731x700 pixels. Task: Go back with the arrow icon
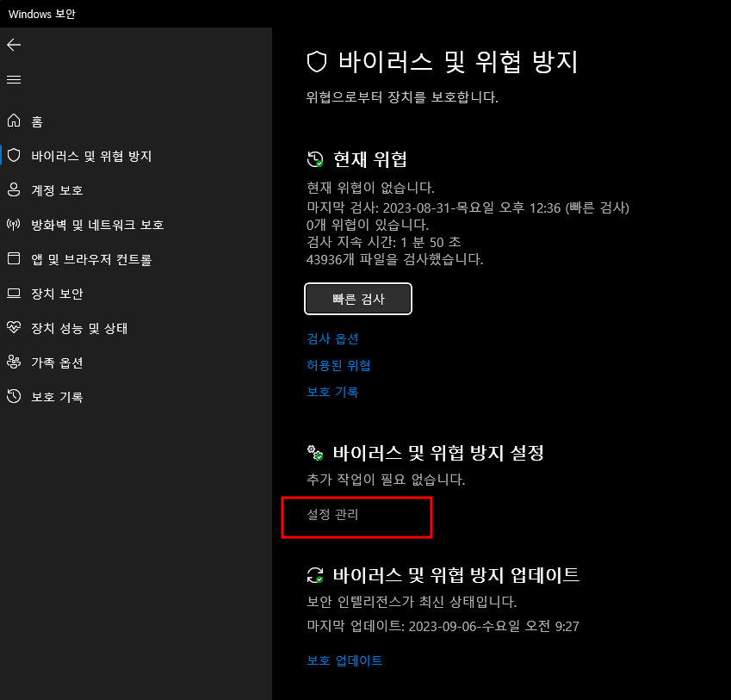(14, 45)
